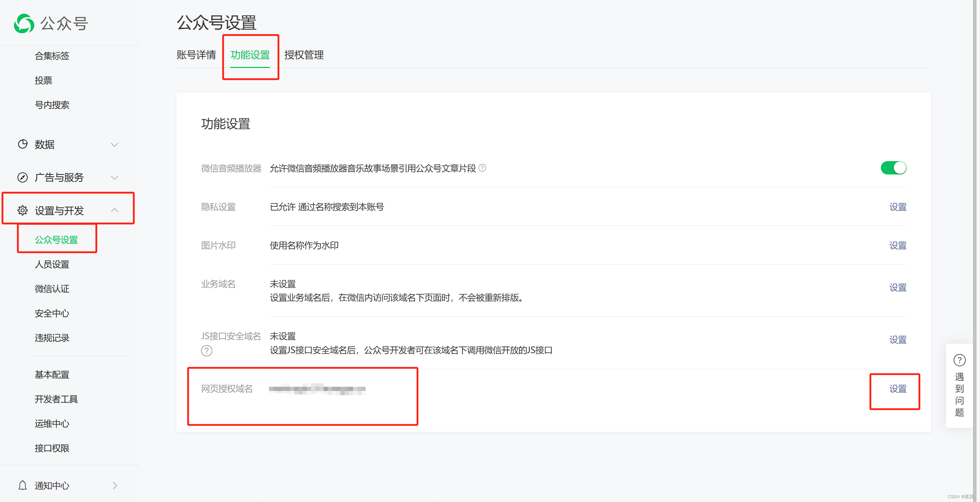This screenshot has height=502, width=980.
Task: Click the 公众号 green logo icon
Action: click(24, 23)
